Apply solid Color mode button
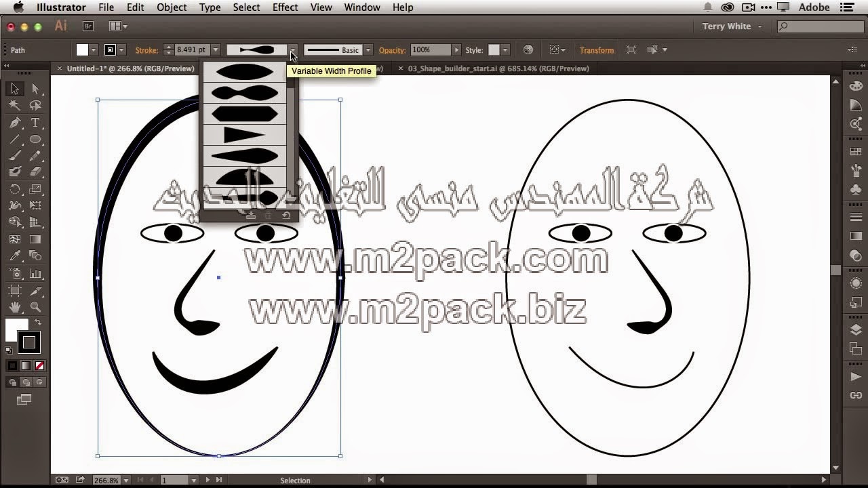 (x=12, y=366)
